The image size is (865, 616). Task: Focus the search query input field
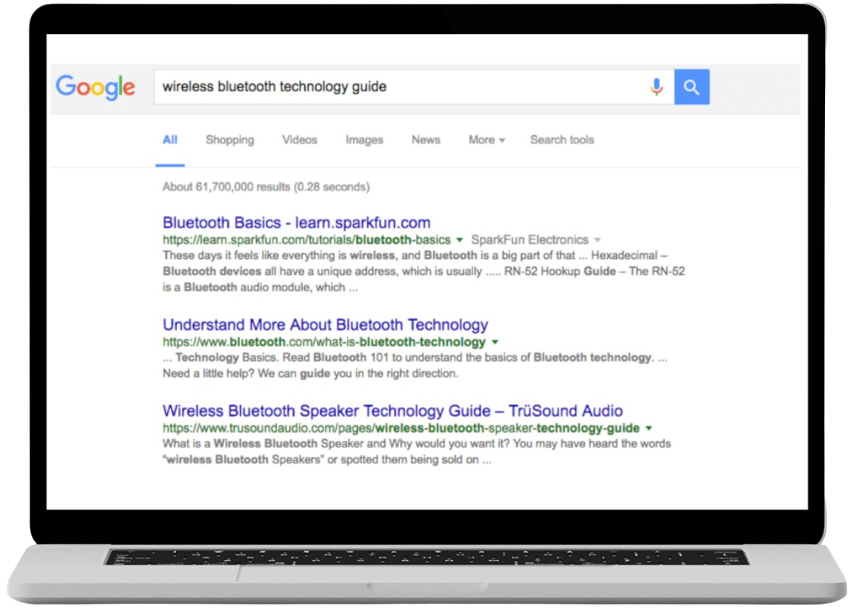pos(414,87)
